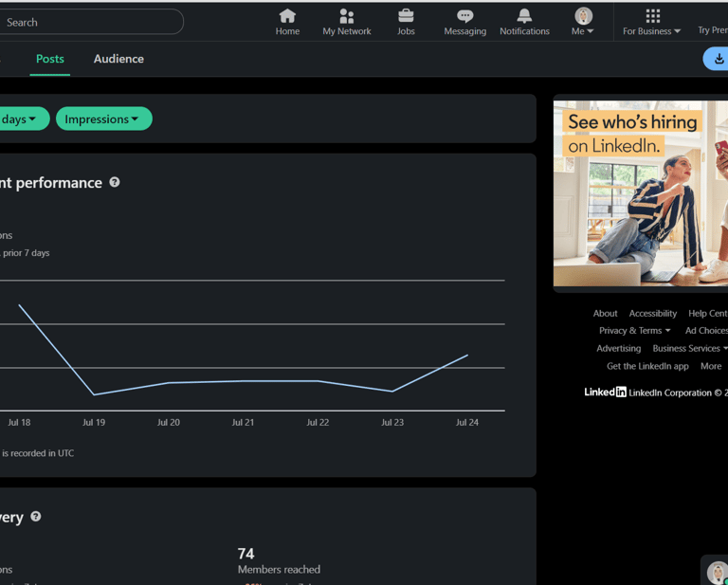Click the Jul 19 axis label
Image resolution: width=728 pixels, height=585 pixels.
click(94, 423)
